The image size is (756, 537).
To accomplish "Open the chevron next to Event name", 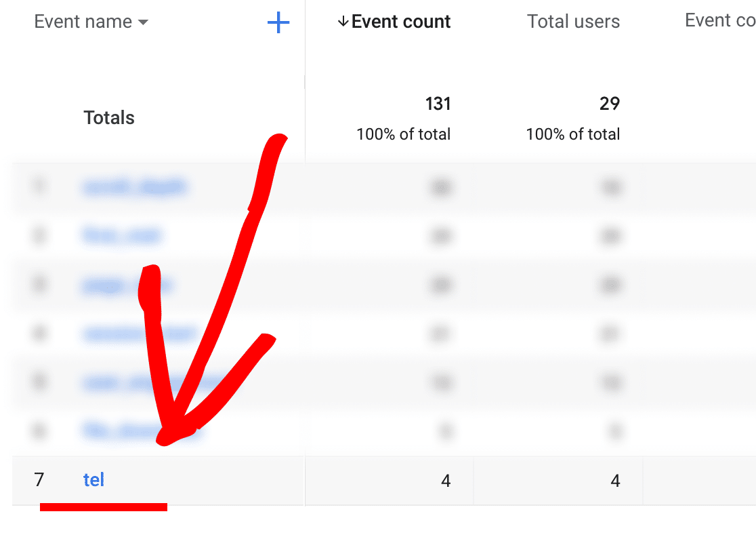I will coord(143,22).
